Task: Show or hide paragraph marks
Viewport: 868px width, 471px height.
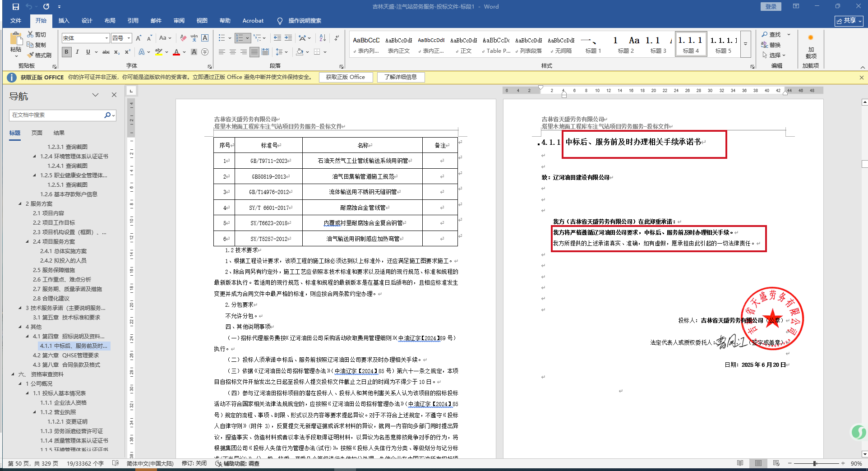Action: [337, 38]
